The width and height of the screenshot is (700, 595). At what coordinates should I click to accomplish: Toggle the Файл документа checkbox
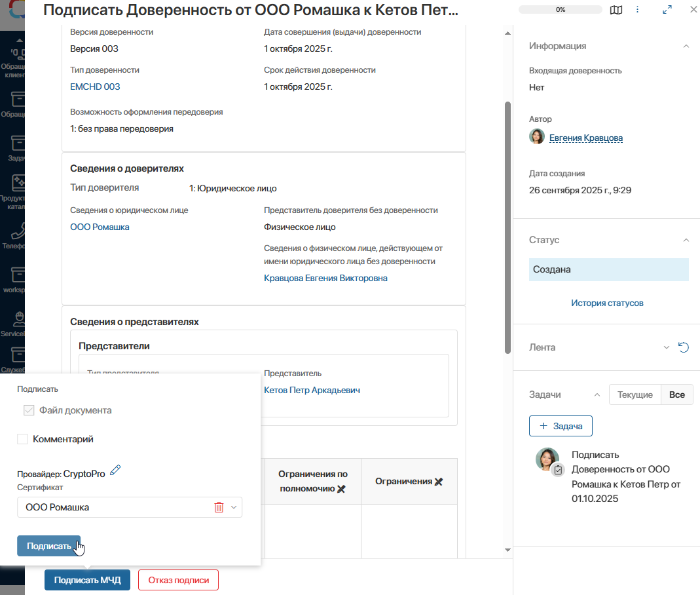29,410
